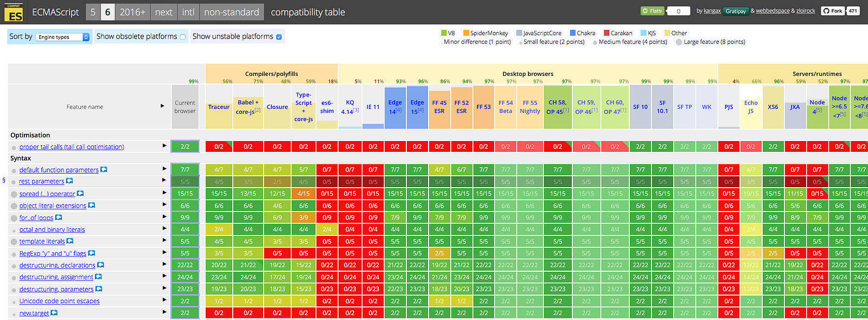Expand the proper tail calls row
The width and height of the screenshot is (868, 320).
[164, 145]
